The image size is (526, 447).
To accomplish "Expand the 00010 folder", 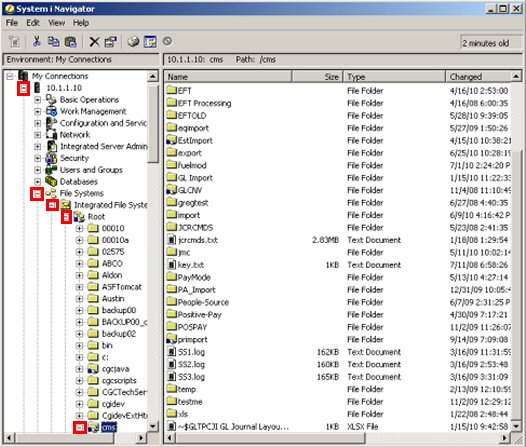I will tap(79, 229).
